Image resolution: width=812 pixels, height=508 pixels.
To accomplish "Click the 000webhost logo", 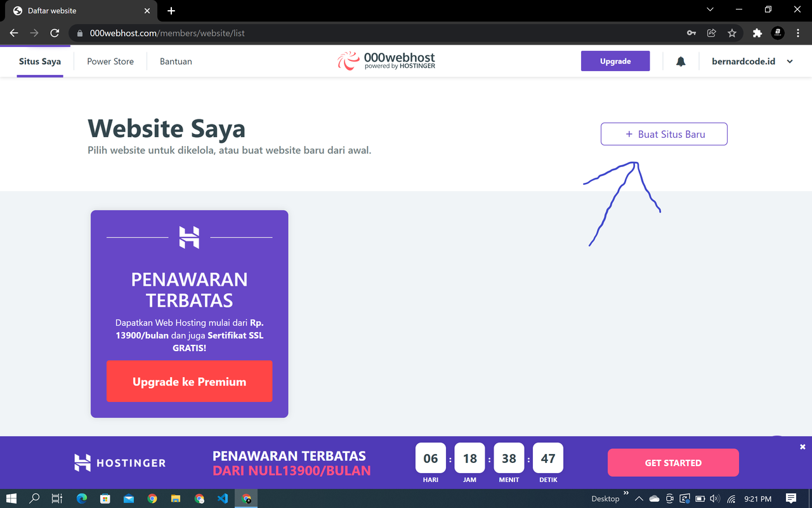I will click(386, 61).
